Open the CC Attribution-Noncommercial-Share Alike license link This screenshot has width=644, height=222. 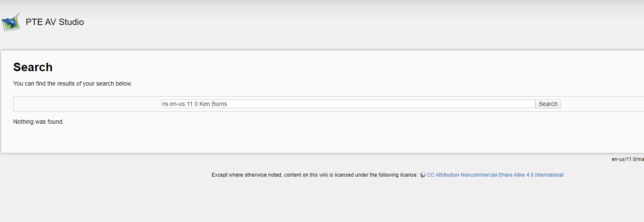coord(495,175)
